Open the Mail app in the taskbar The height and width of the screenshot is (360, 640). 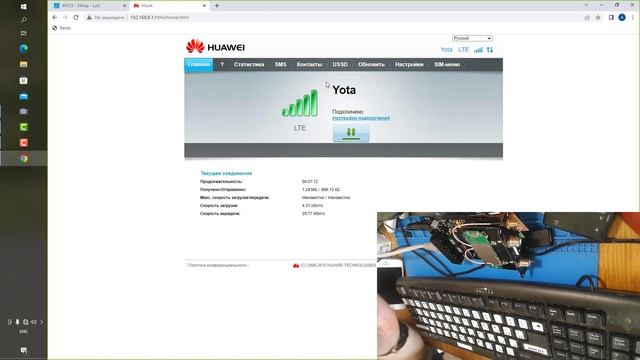click(24, 96)
